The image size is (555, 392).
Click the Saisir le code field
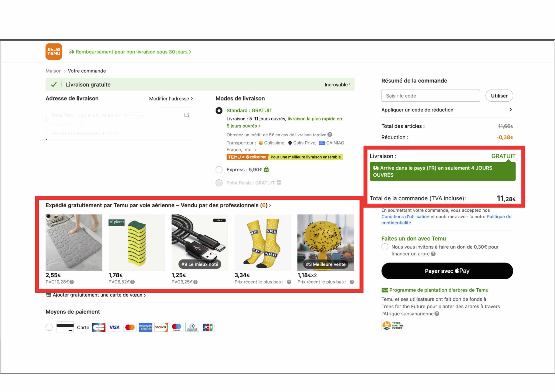(x=430, y=96)
